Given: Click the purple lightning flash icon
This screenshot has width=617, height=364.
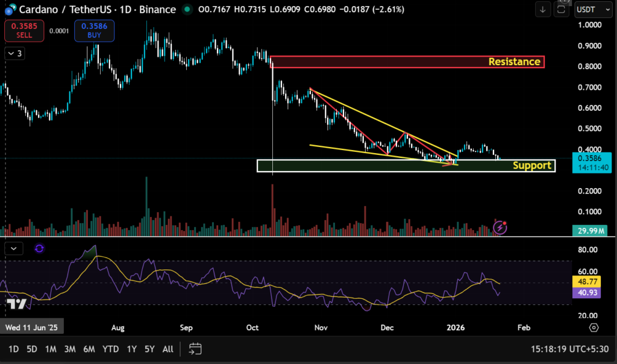Looking at the screenshot, I should 500,227.
